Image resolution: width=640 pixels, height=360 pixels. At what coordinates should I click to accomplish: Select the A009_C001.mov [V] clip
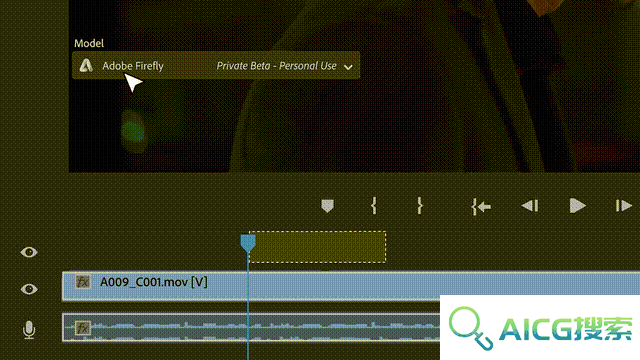(351, 286)
